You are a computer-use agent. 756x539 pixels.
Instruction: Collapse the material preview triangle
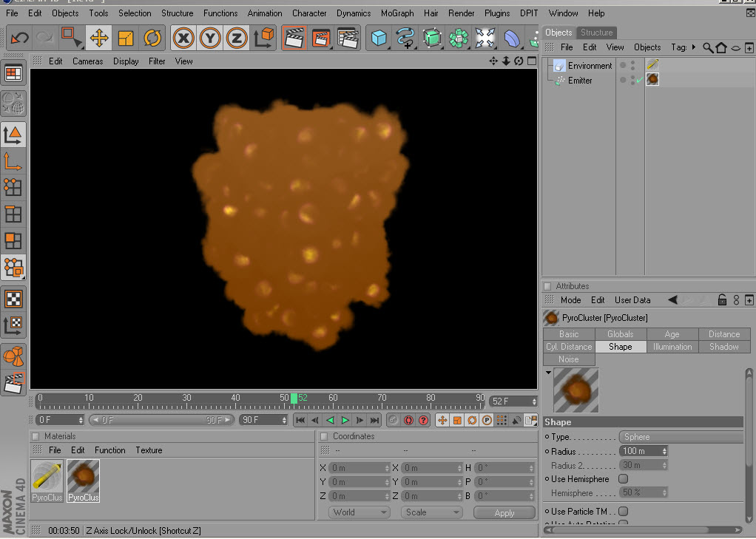click(x=548, y=373)
